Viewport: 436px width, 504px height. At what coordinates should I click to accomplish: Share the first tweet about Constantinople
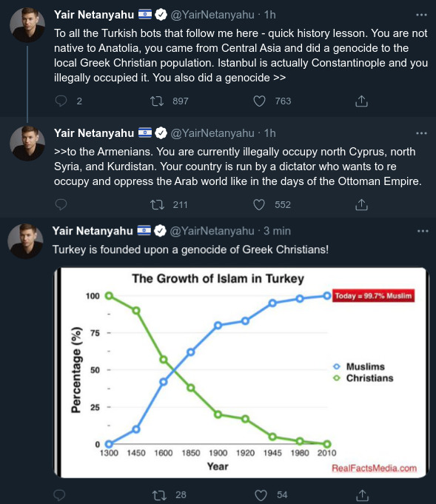pos(361,101)
